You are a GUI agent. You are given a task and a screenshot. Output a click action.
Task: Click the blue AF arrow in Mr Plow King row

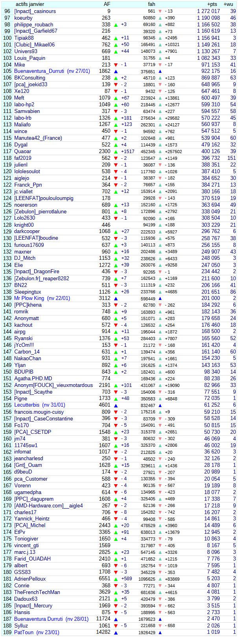[x=116, y=299]
